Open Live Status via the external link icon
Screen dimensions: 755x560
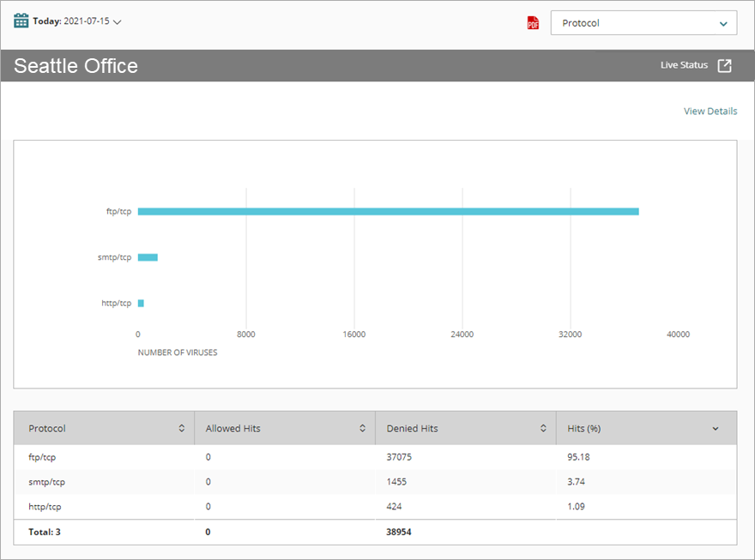pyautogui.click(x=725, y=64)
